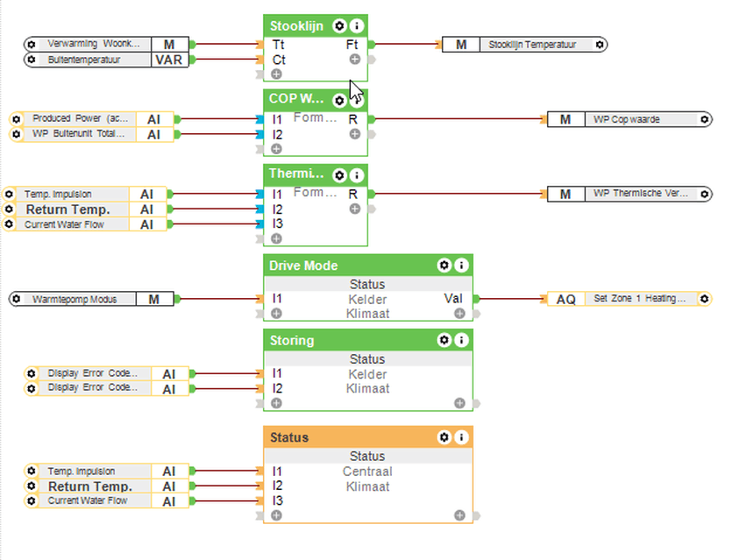
Task: Add an input pin to the orange Status block
Action: tap(276, 515)
